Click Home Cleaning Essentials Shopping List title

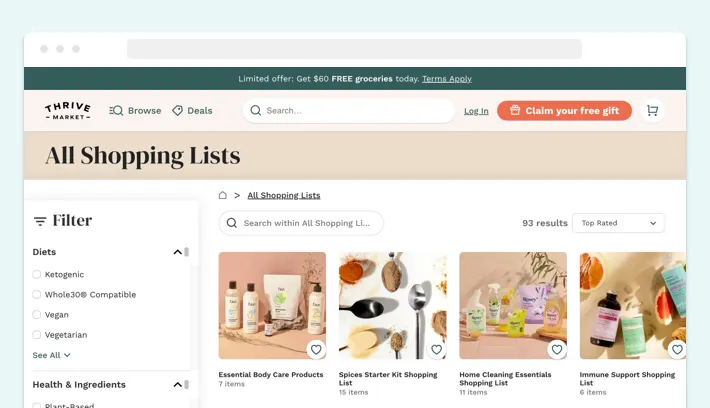pyautogui.click(x=505, y=379)
